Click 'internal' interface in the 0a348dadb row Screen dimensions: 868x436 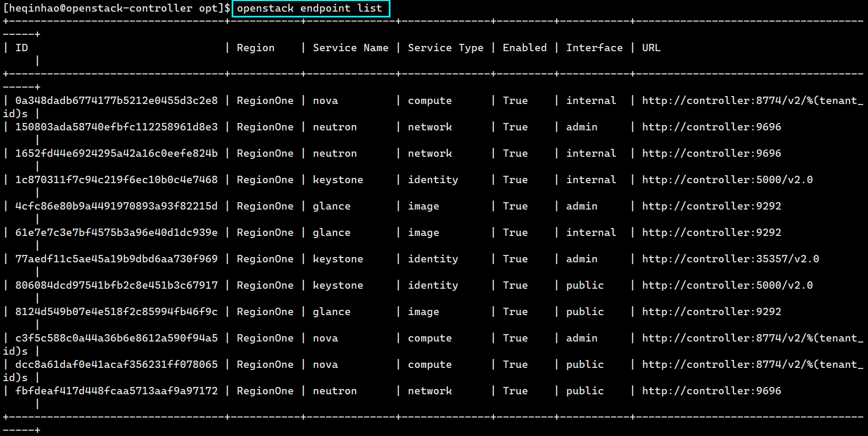pyautogui.click(x=591, y=101)
